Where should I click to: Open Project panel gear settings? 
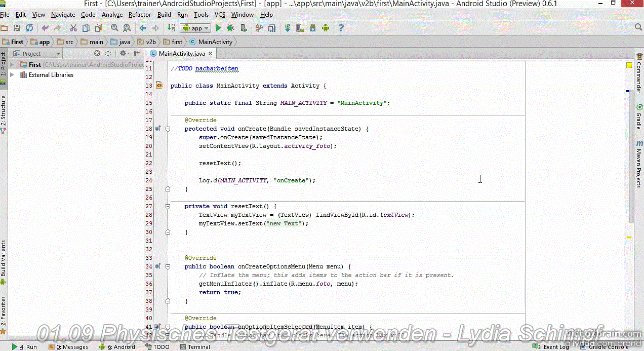point(124,53)
